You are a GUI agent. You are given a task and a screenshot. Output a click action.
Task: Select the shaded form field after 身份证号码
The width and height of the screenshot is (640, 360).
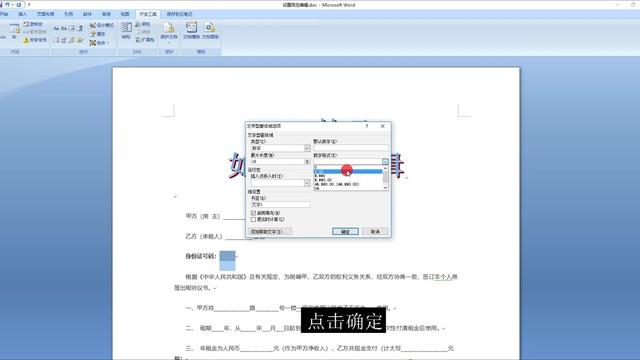(x=227, y=256)
